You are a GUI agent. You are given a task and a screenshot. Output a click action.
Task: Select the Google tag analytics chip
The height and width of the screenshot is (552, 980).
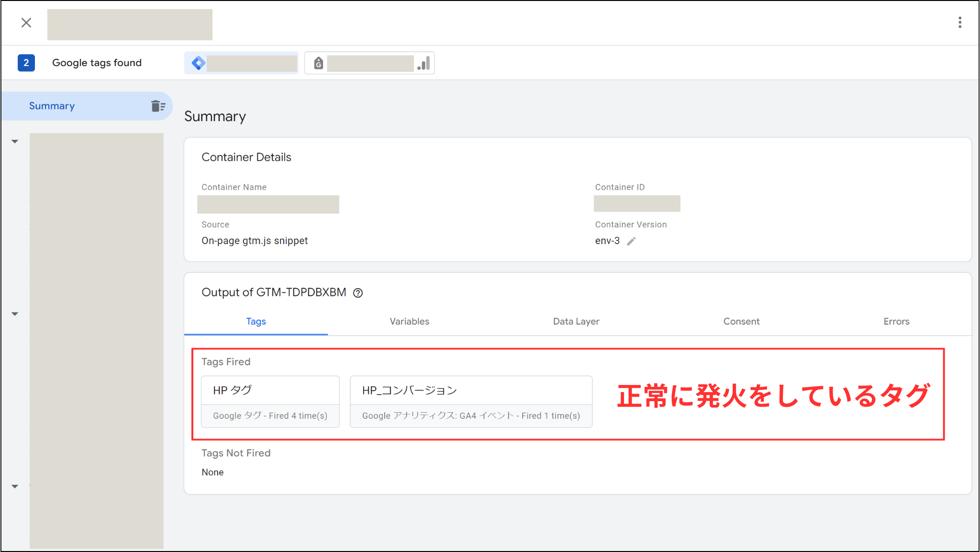[369, 63]
